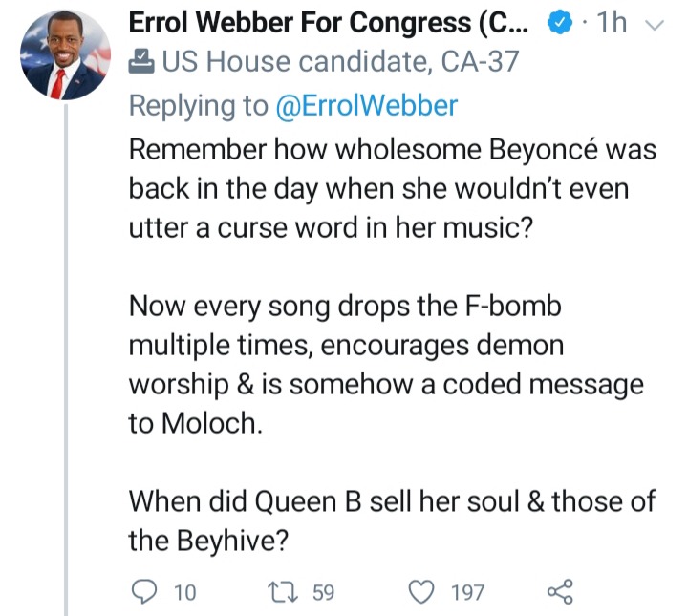The image size is (688, 616).
Task: Click the 'Replying to' text
Action: [199, 106]
